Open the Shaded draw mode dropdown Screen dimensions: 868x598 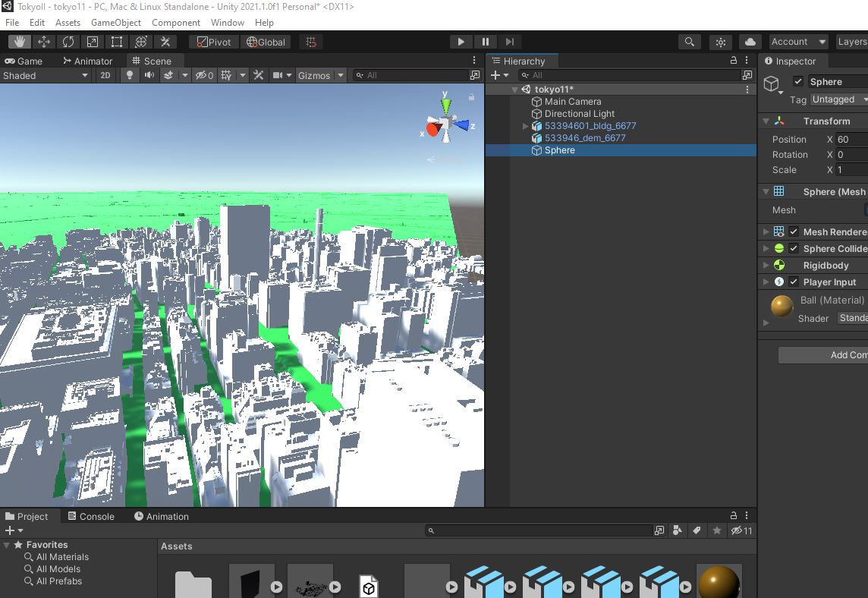(x=46, y=75)
